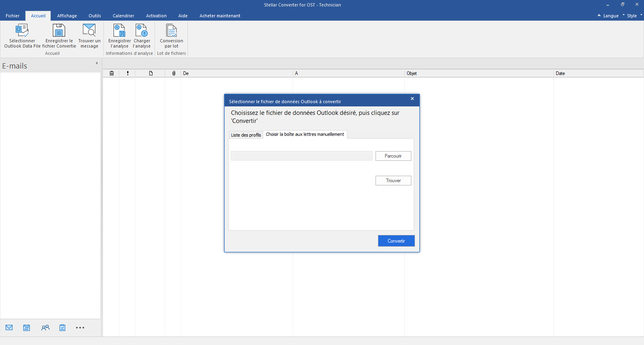Show more navigation options ellipsis
This screenshot has width=644, height=345.
pos(80,328)
